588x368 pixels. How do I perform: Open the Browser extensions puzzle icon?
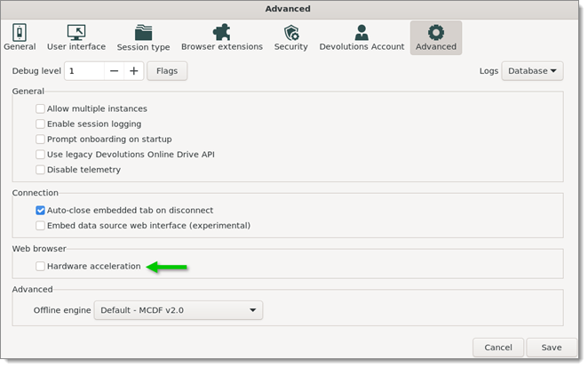click(222, 32)
